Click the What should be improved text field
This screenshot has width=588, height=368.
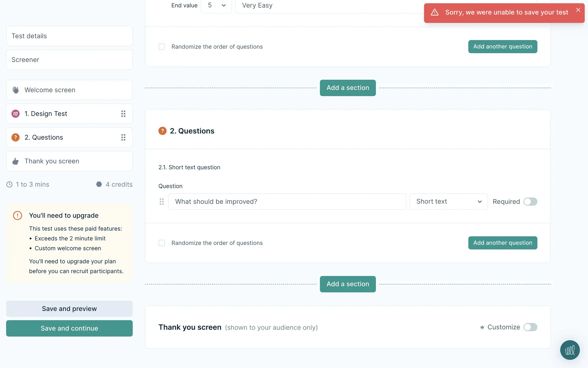(287, 201)
